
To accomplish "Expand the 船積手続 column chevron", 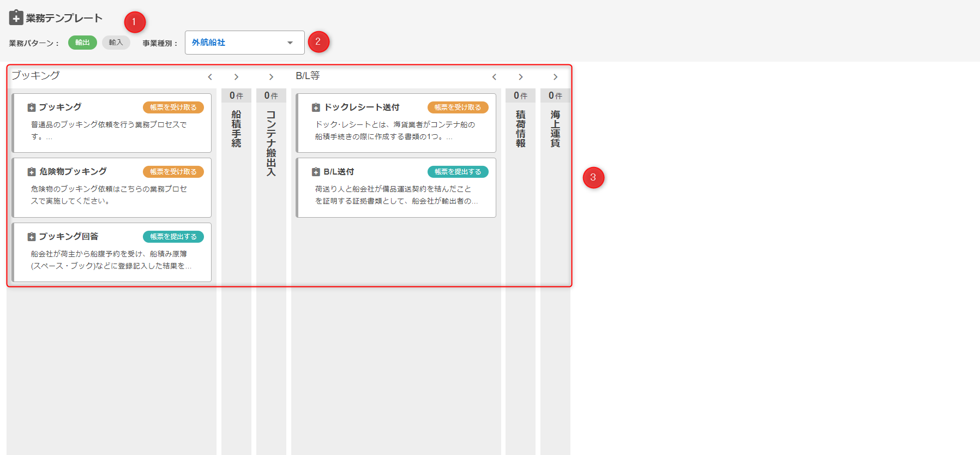I will coord(236,77).
